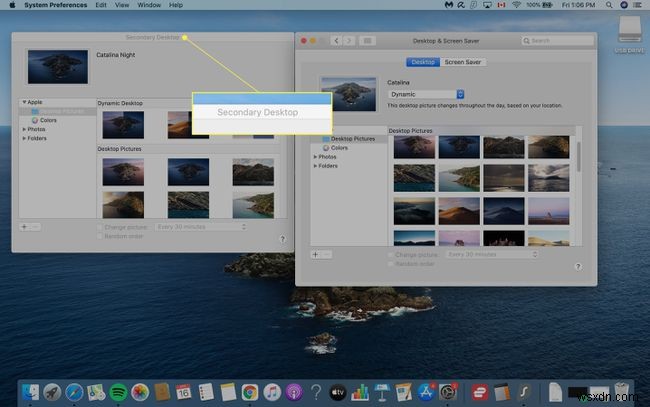This screenshot has height=407, width=650.
Task: Open help in the Desktop & Screen Saver window
Action: click(x=578, y=267)
